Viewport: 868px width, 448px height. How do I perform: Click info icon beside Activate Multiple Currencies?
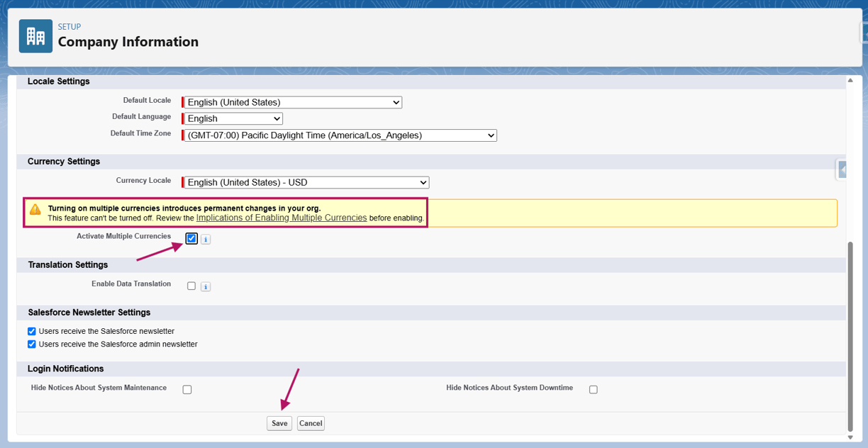pos(206,240)
